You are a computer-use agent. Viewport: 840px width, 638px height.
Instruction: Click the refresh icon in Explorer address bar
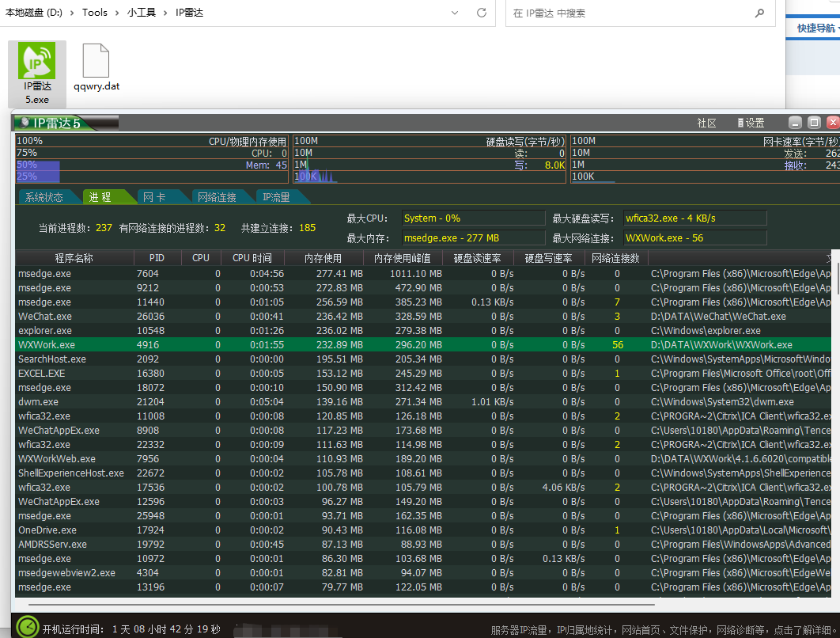click(482, 13)
